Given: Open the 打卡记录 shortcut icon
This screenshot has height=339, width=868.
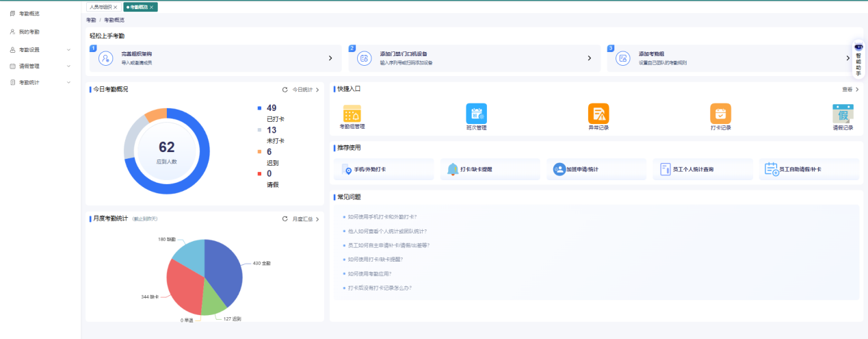Looking at the screenshot, I should coord(721,114).
